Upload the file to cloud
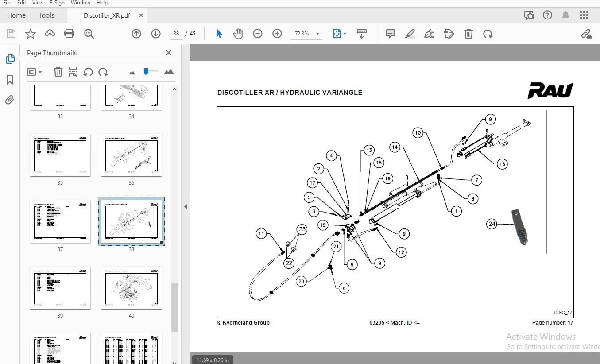The height and width of the screenshot is (364, 600). click(50, 34)
